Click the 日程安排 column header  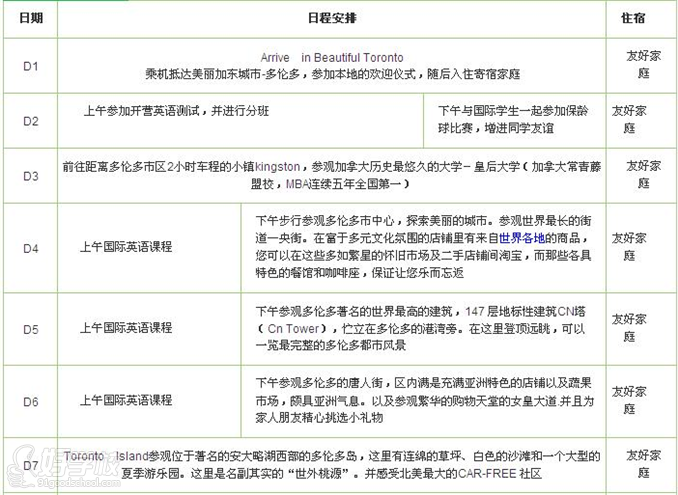[x=332, y=18]
